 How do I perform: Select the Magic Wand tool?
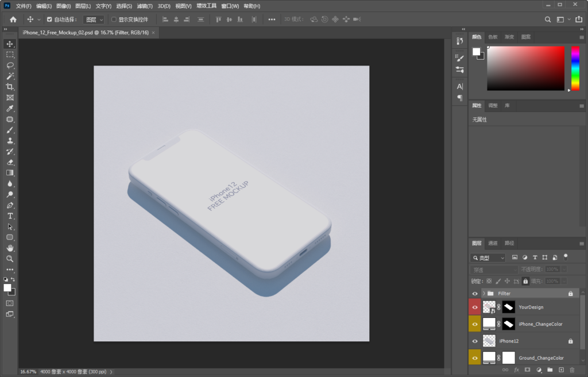[x=10, y=76]
